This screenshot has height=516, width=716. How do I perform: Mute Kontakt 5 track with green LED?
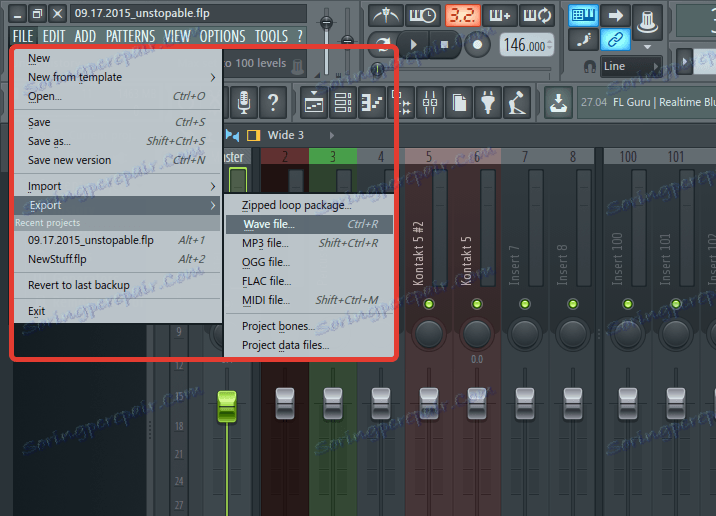(x=477, y=304)
